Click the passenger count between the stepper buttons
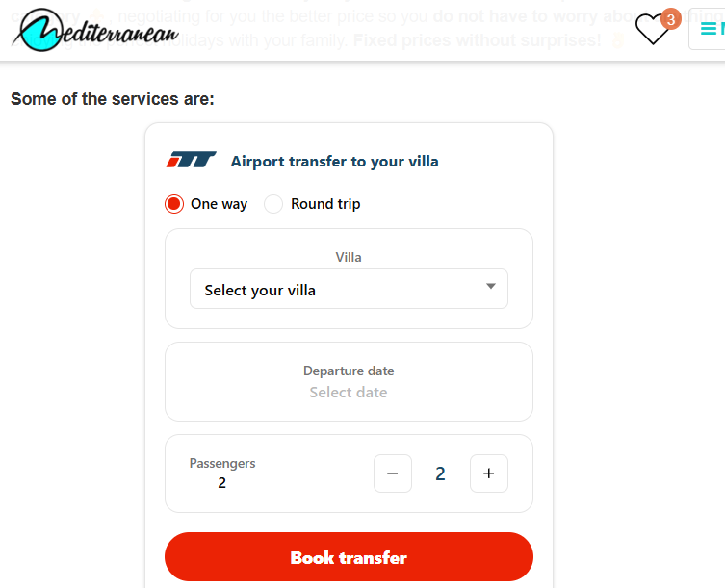 (x=441, y=473)
